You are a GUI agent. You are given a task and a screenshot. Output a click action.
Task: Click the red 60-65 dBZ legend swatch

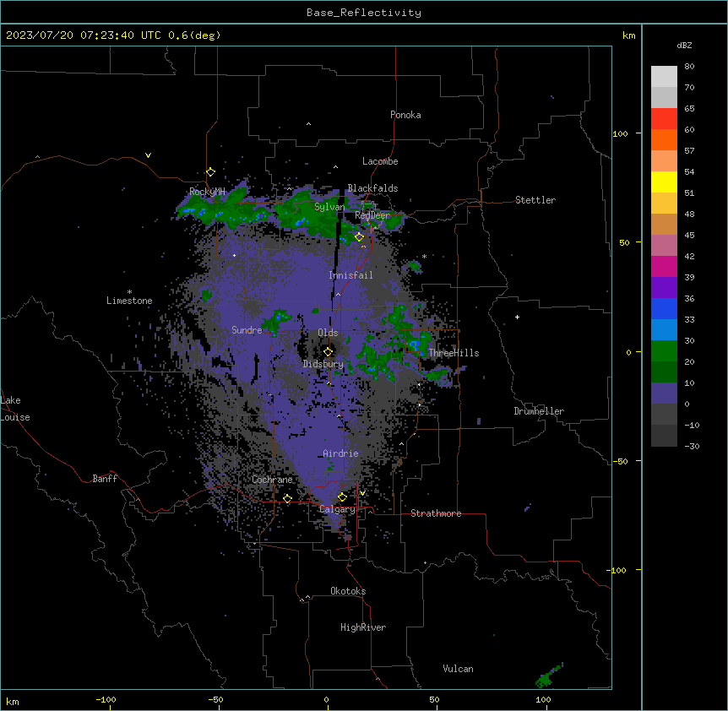tap(664, 119)
